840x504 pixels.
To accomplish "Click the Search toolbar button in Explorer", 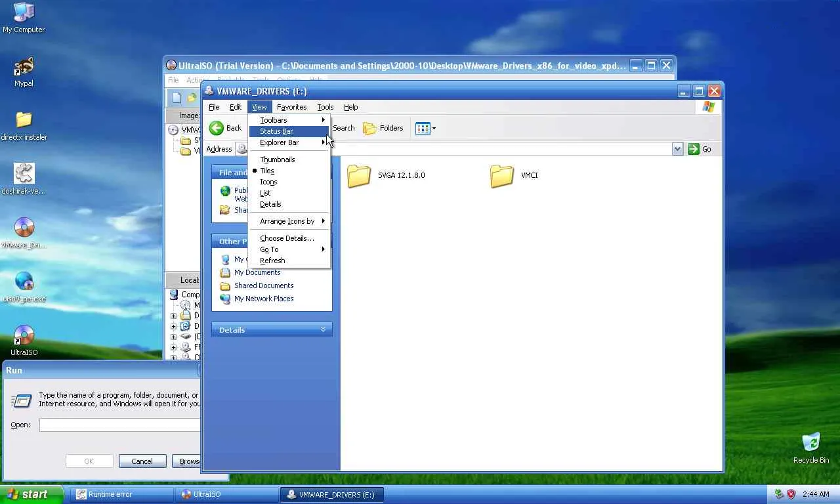I will click(343, 128).
